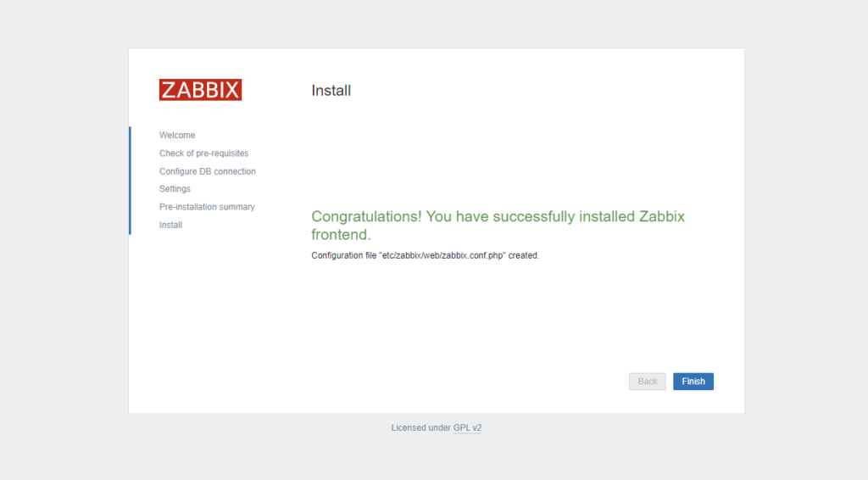Click the "Configuration file" words before path
Screen dimensions: 868x480
pos(343,256)
